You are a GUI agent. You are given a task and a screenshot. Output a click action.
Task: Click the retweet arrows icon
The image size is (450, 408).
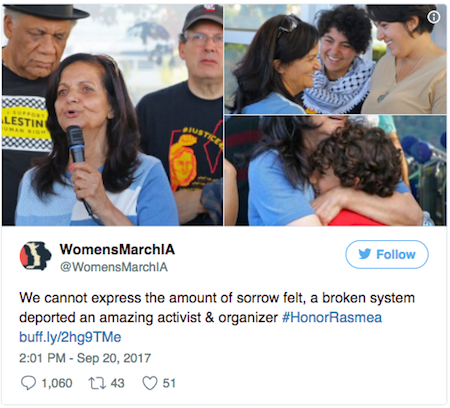[97, 383]
